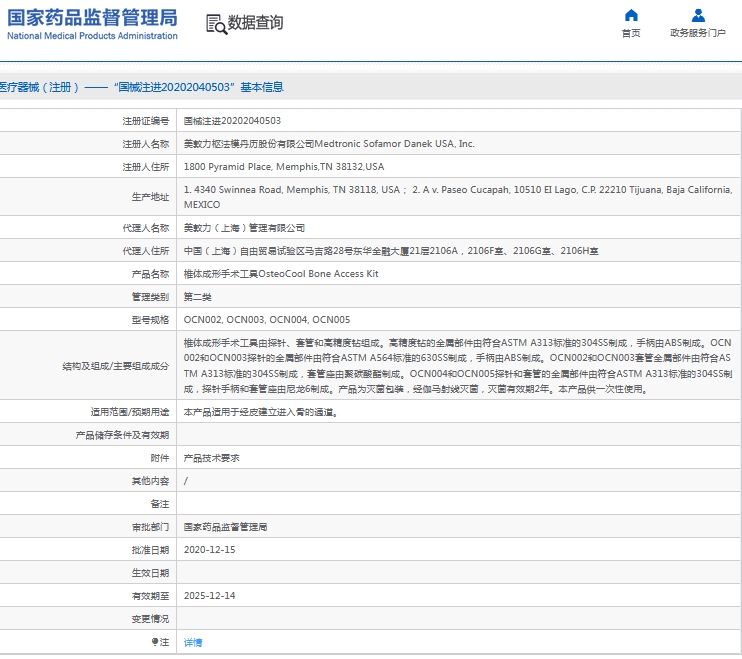Click attachment value 产品技术要求
The width and height of the screenshot is (742, 659).
[212, 458]
